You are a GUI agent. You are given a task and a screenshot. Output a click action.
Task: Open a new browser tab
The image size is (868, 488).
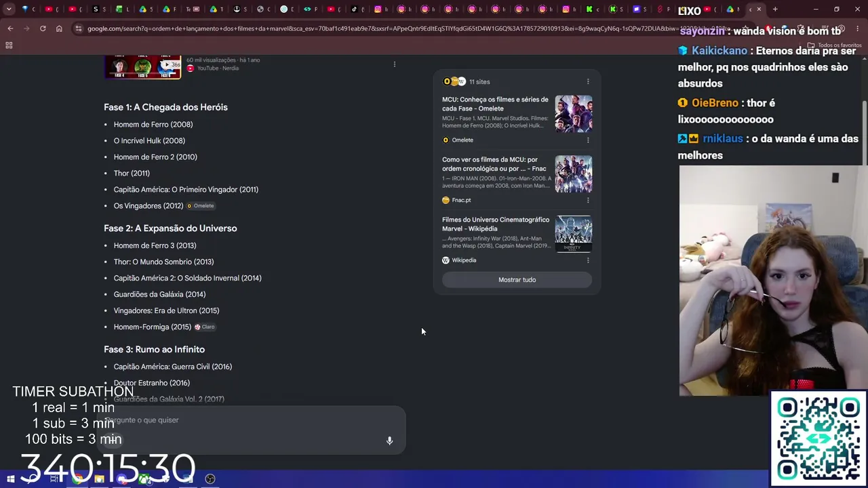pyautogui.click(x=775, y=9)
